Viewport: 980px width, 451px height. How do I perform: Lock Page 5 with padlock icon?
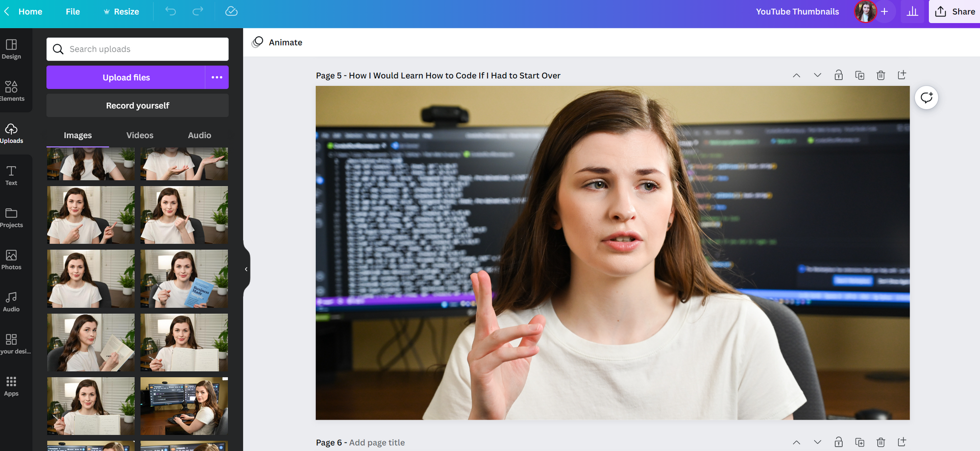839,75
